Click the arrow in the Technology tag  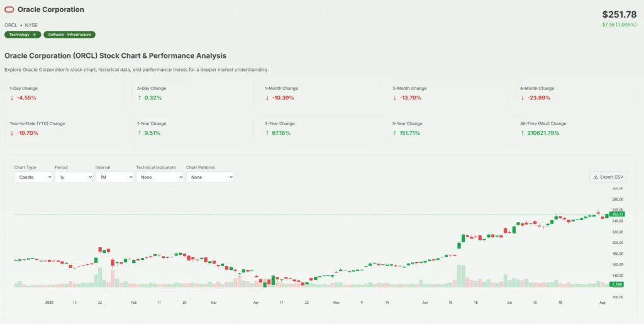[x=34, y=35]
